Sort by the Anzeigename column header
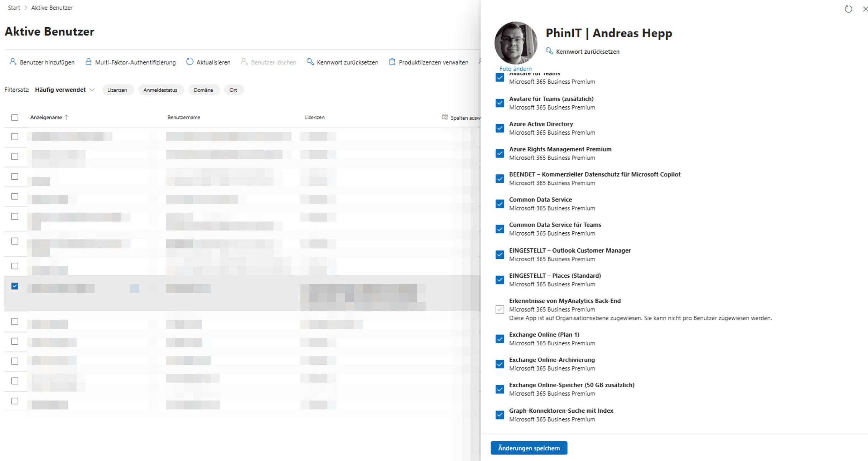 (46, 117)
